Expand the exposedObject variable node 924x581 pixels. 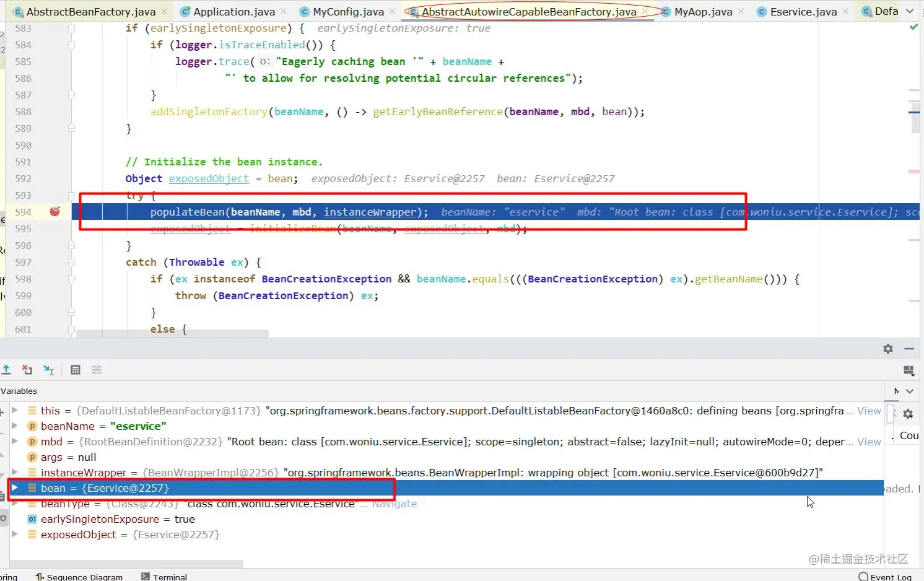pos(15,534)
